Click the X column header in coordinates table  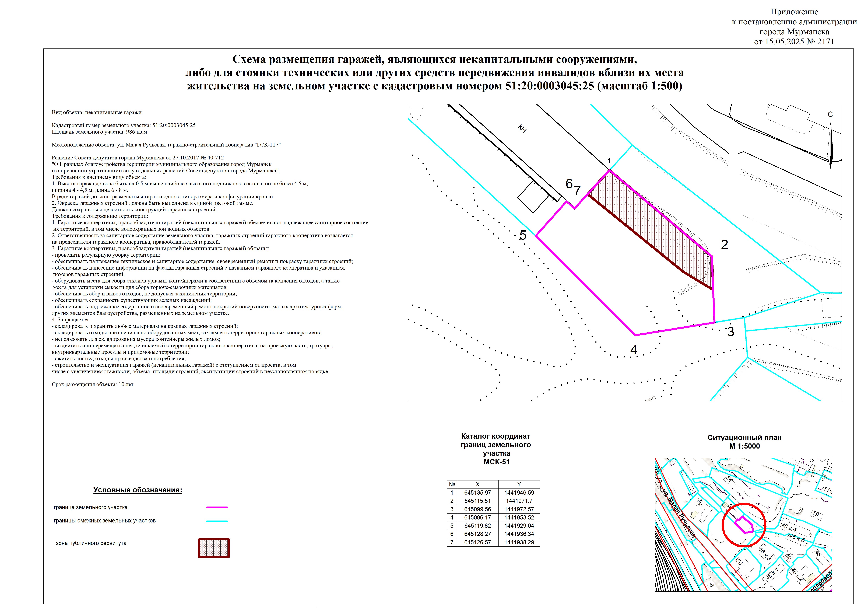coord(477,484)
